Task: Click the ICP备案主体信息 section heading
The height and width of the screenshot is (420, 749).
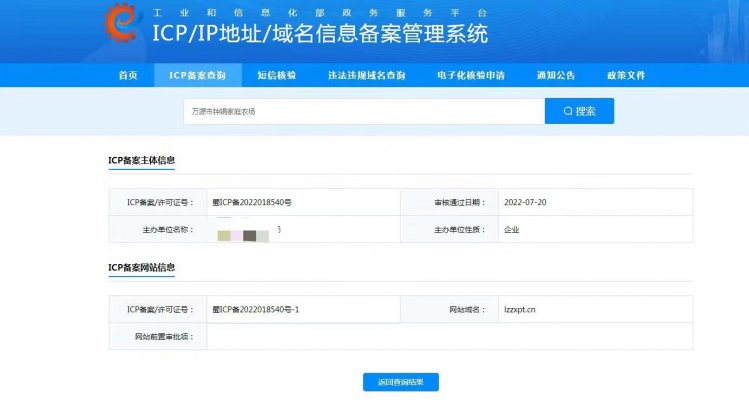Action: 141,159
